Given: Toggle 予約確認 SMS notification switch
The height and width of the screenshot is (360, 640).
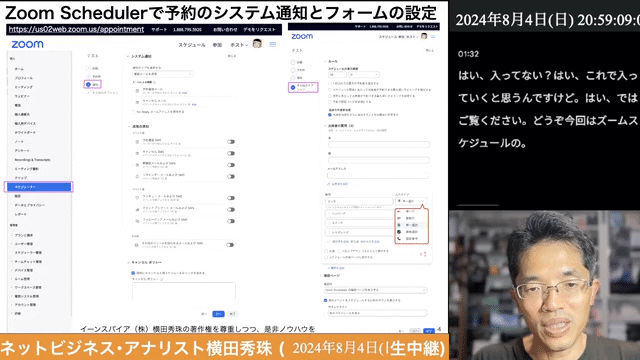Looking at the screenshot, I should coord(231,142).
